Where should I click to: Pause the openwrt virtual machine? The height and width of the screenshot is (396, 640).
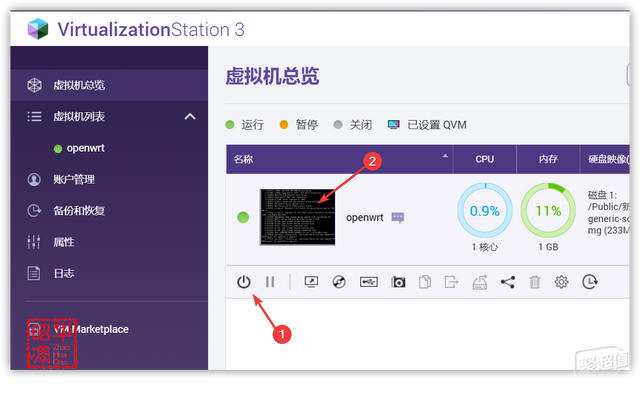point(270,282)
